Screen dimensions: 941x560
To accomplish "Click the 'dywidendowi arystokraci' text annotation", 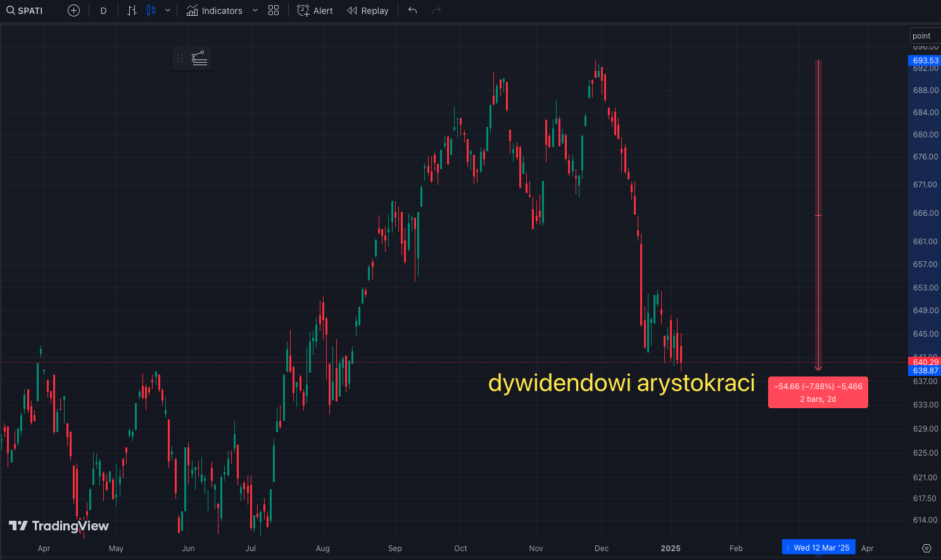I will 621,383.
